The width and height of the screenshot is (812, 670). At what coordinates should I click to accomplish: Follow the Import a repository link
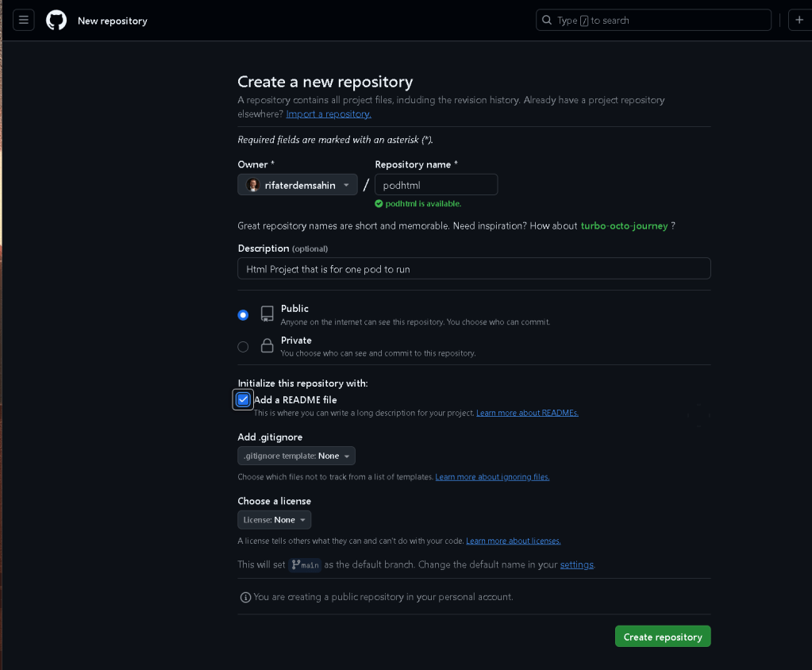point(329,114)
